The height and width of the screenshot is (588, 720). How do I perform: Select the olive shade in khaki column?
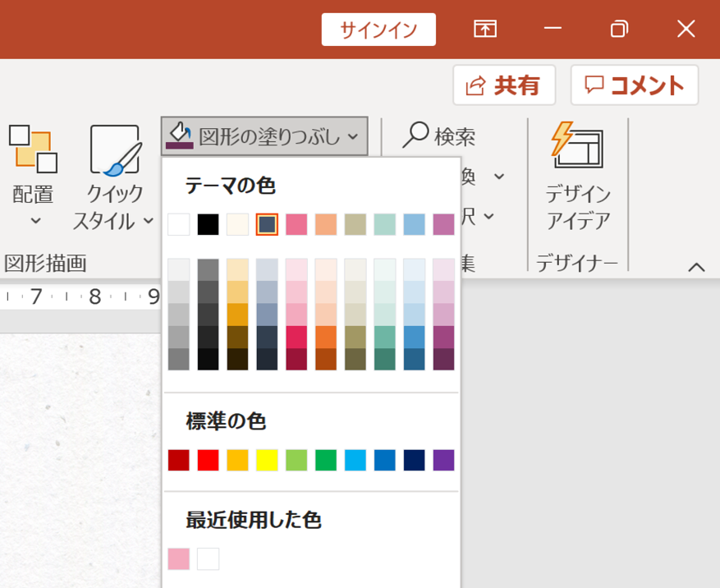tap(355, 338)
